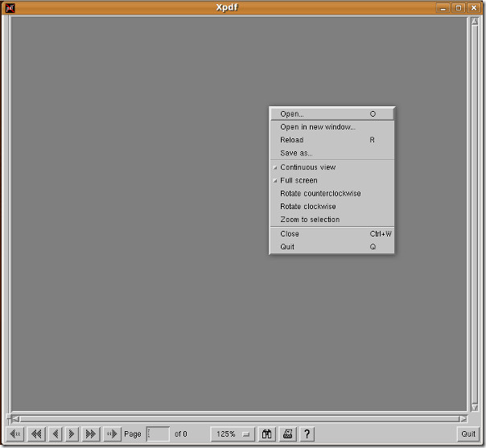Image resolution: width=486 pixels, height=448 pixels.
Task: Go to last page with dotted right arrow
Action: click(x=112, y=434)
